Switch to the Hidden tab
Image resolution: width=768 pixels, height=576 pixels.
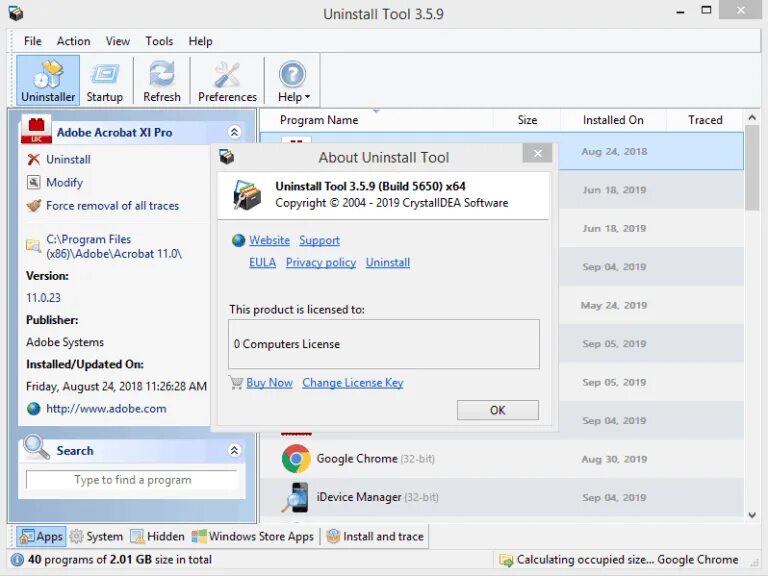click(x=157, y=536)
